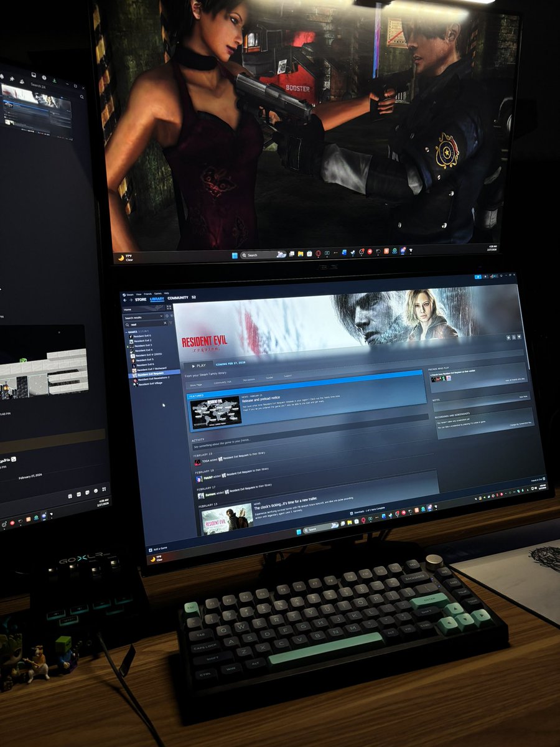Select Resident Evil 4 in the library list

[144, 350]
